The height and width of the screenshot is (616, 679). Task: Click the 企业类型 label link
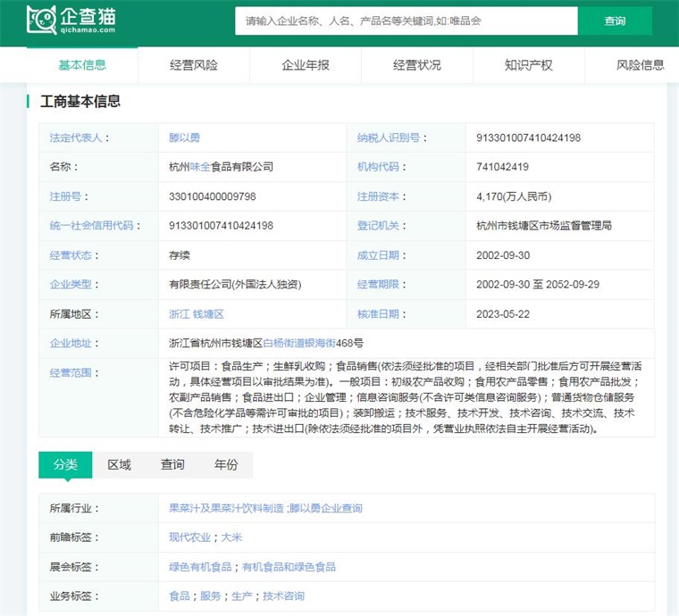(71, 284)
